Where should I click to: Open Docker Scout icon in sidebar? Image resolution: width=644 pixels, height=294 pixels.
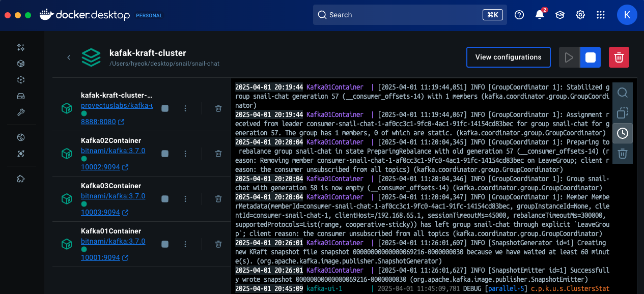(21, 154)
